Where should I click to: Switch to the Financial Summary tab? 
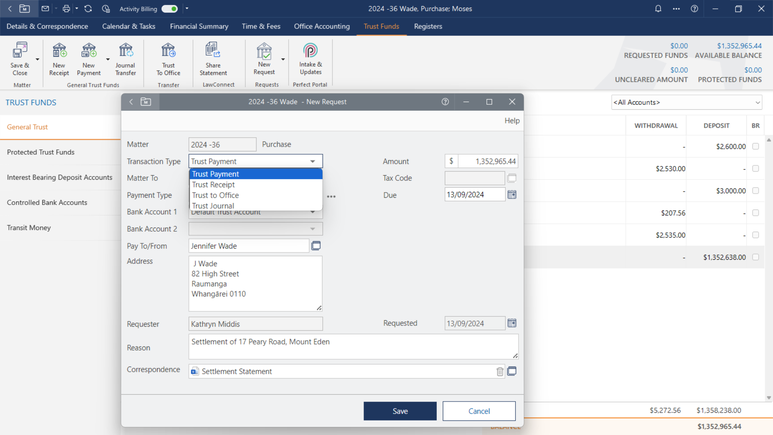198,26
